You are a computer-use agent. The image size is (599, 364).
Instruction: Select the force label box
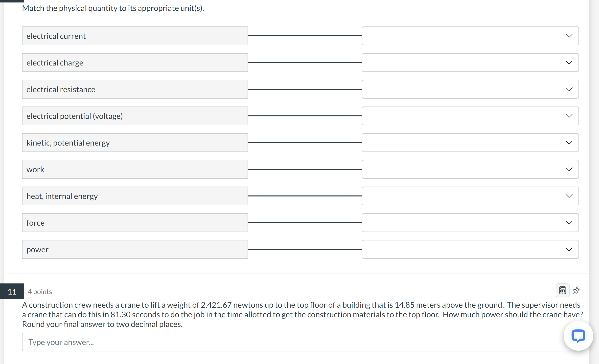tap(135, 222)
